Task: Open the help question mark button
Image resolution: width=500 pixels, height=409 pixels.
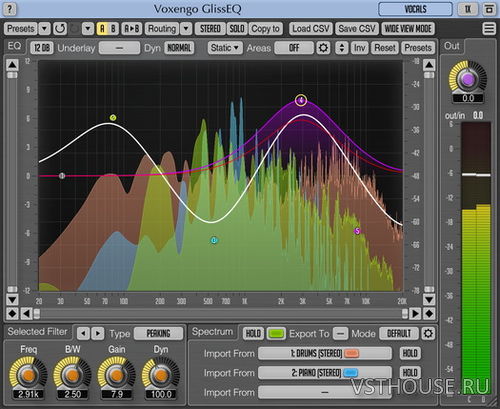Action: click(10, 9)
